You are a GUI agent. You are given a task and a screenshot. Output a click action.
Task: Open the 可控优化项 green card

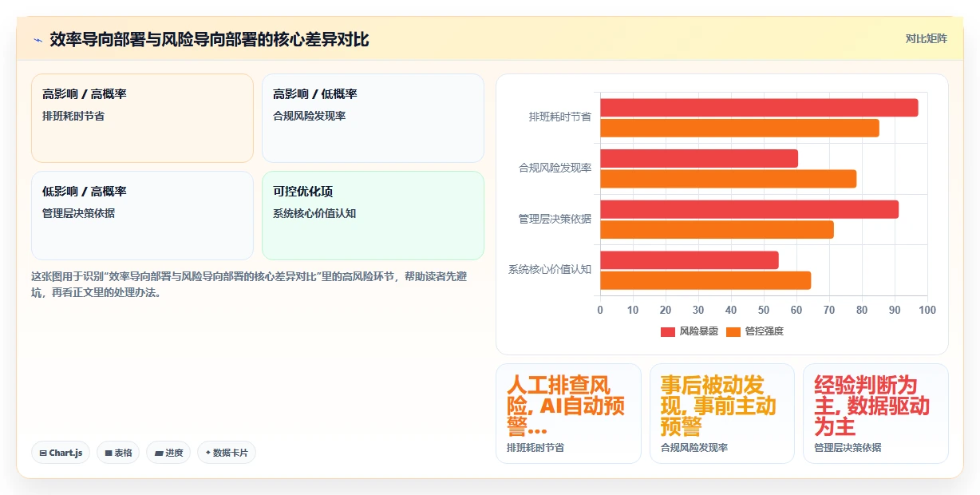pos(373,216)
